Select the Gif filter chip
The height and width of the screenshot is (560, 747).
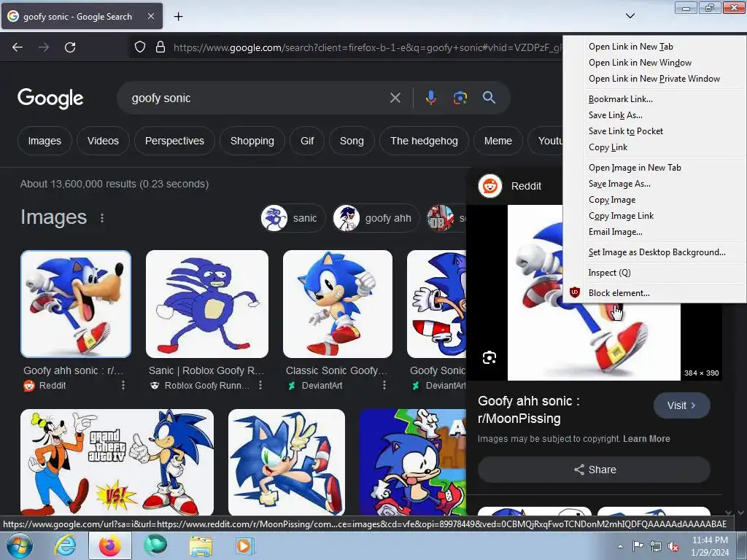click(x=307, y=141)
